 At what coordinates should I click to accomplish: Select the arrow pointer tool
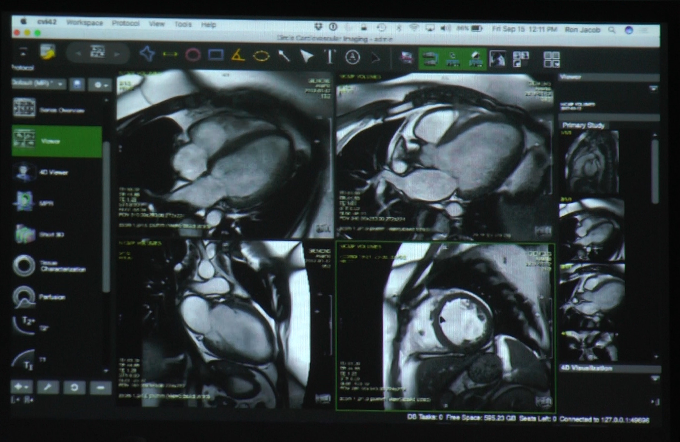tap(307, 56)
